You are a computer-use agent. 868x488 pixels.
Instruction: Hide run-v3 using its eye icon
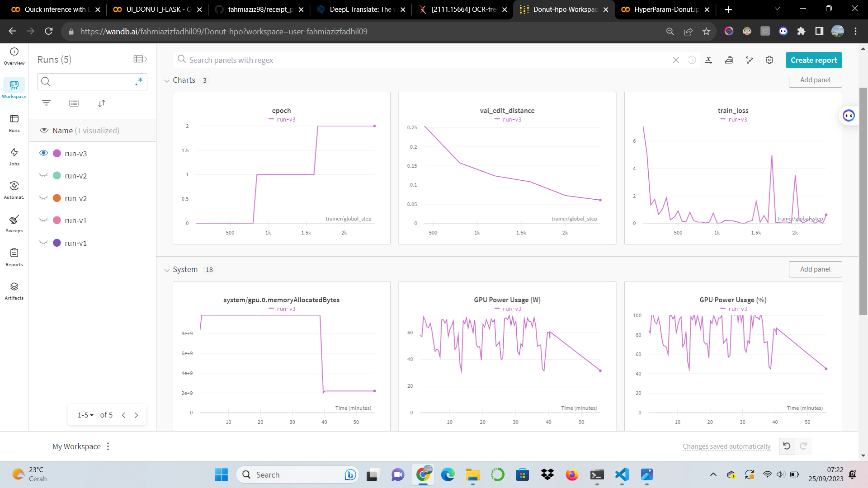pos(43,153)
